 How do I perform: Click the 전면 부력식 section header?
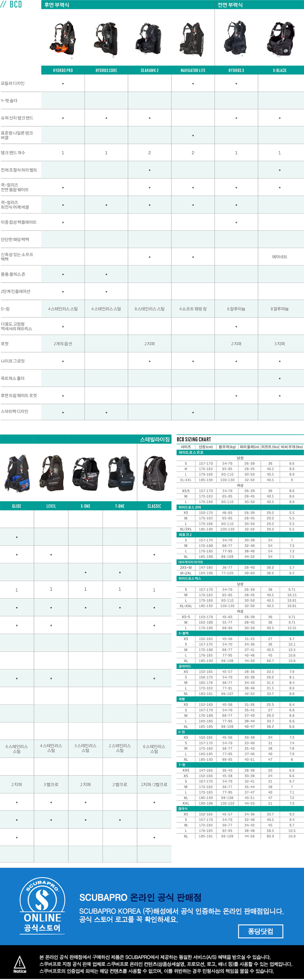point(230,5)
